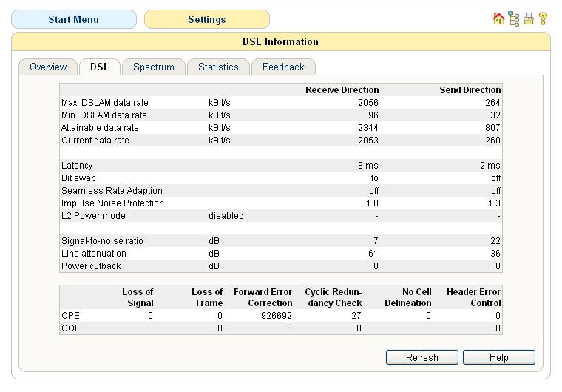
Task: Select Current data rate label
Action: (x=95, y=141)
